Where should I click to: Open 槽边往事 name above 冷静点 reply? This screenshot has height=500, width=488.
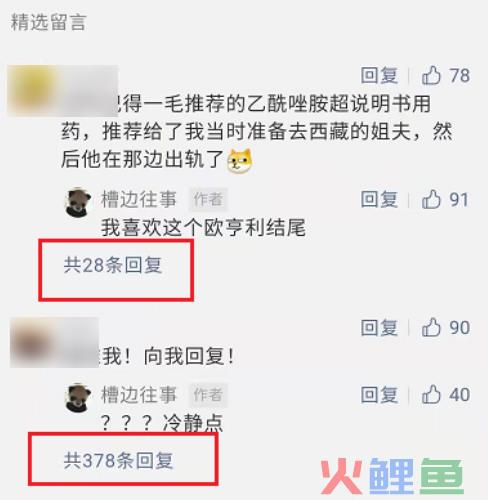[x=139, y=395]
